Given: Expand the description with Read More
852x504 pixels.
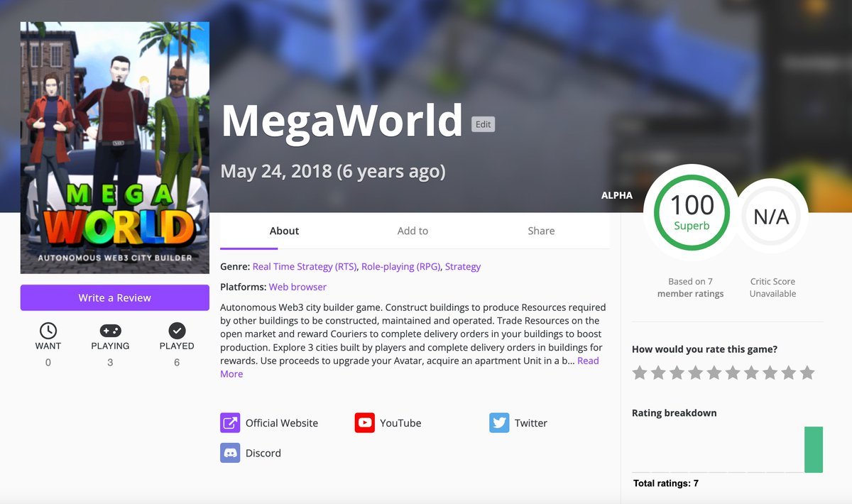Looking at the screenshot, I should point(588,361).
